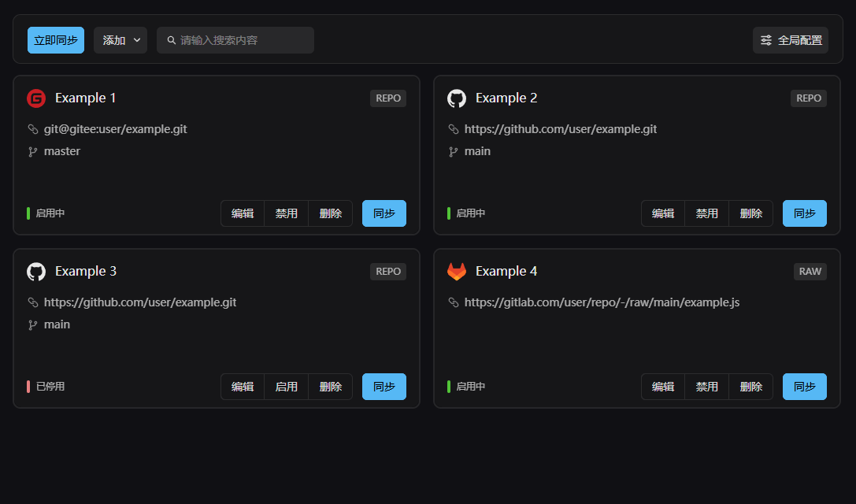Click the GitHub logo on Example 3

coord(36,272)
